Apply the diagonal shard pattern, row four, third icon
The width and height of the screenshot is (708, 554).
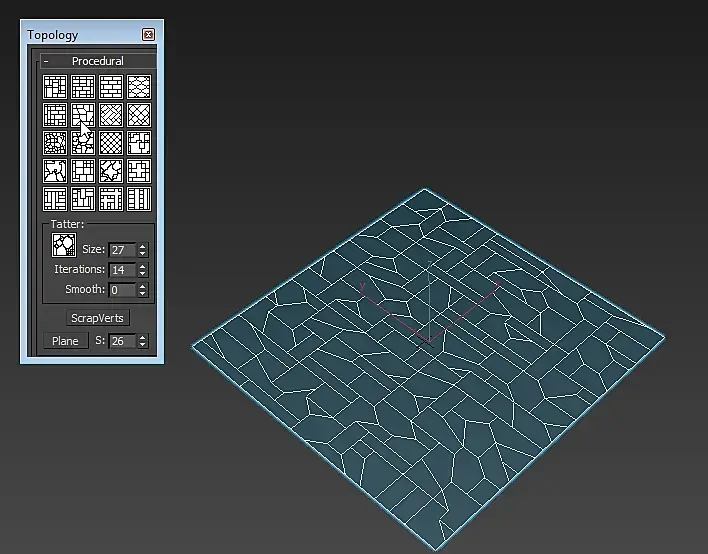[111, 171]
